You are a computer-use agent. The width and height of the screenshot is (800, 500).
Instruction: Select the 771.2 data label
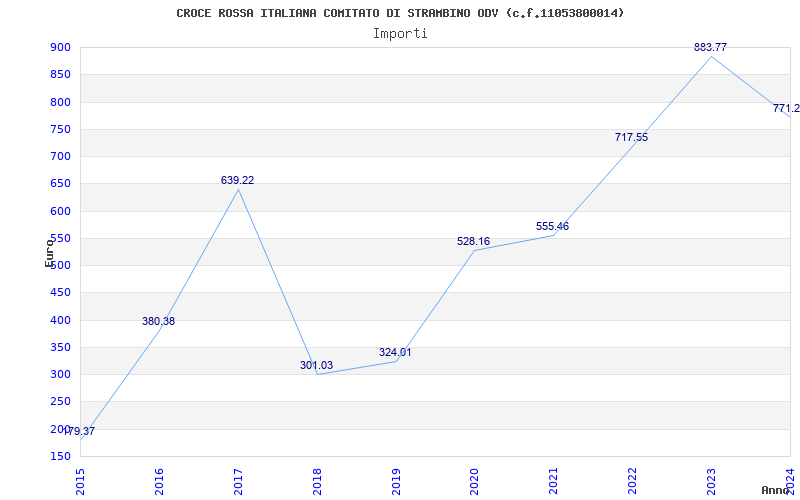click(786, 108)
